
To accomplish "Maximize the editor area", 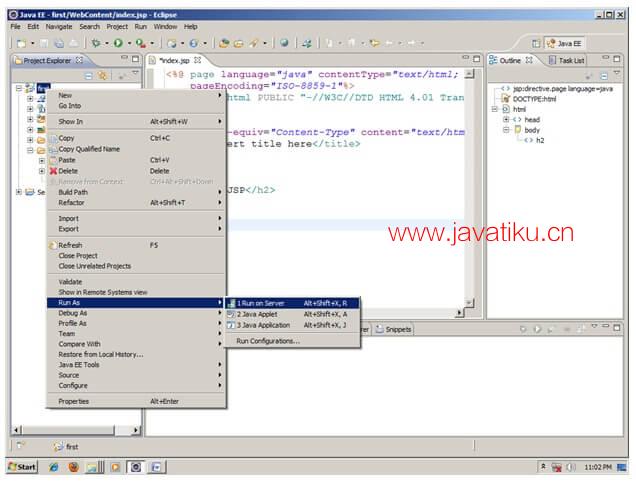I will click(477, 59).
